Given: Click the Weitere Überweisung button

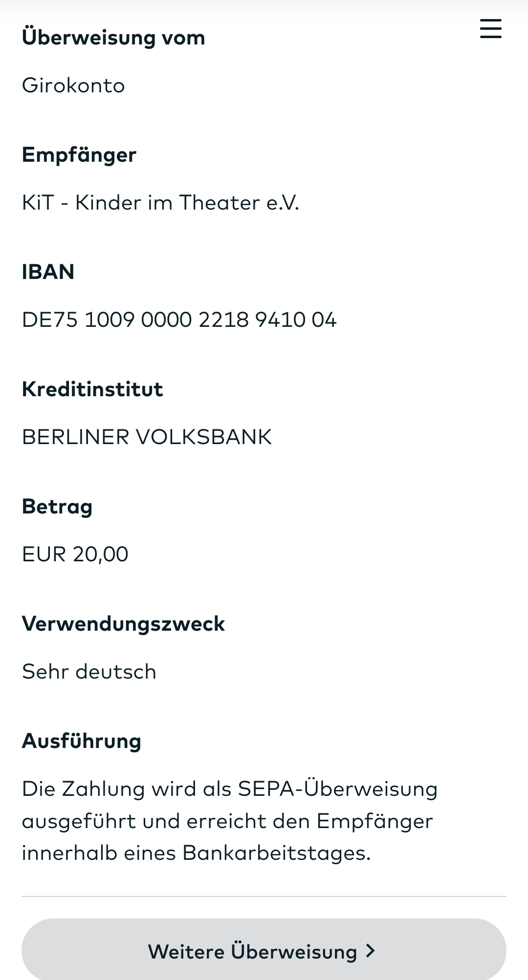Looking at the screenshot, I should pyautogui.click(x=253, y=951).
